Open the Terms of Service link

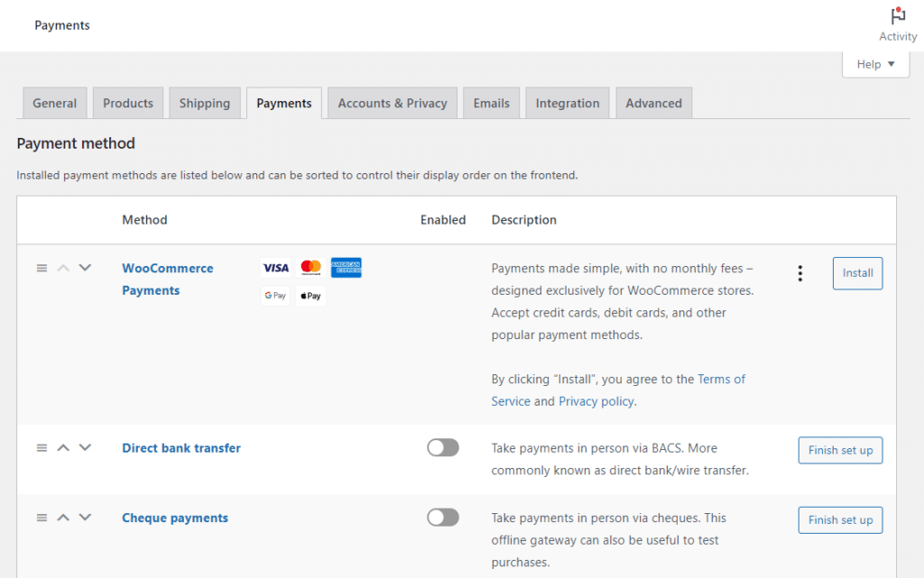tap(721, 379)
